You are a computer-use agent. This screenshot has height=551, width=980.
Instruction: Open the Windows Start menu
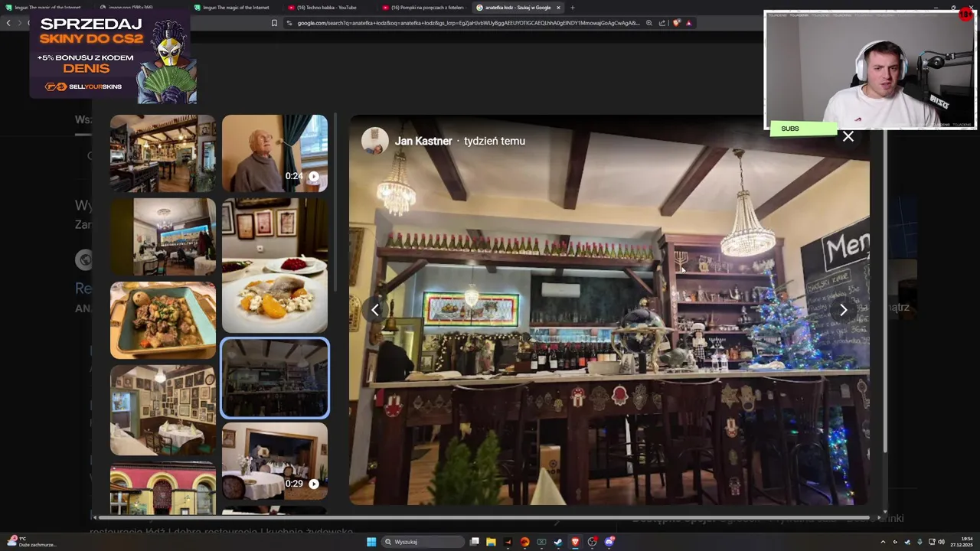coord(371,542)
